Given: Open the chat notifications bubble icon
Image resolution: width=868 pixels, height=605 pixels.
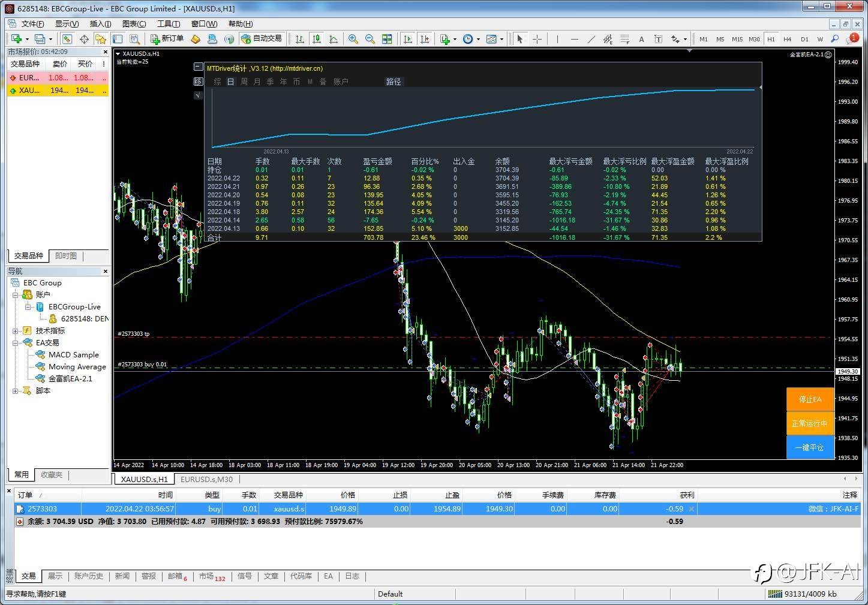Looking at the screenshot, I should point(852,39).
